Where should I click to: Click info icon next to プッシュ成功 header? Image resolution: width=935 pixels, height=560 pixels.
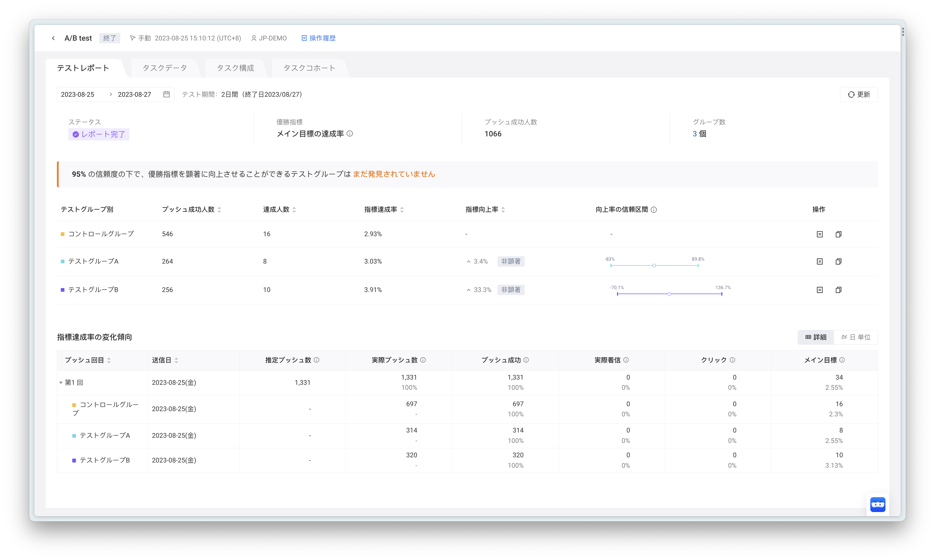[526, 360]
